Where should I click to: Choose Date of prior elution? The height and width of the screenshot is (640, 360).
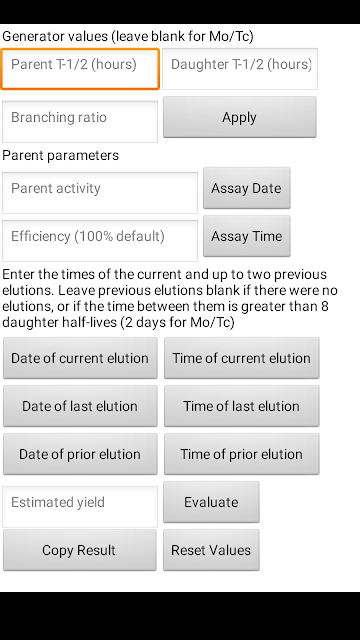80,454
